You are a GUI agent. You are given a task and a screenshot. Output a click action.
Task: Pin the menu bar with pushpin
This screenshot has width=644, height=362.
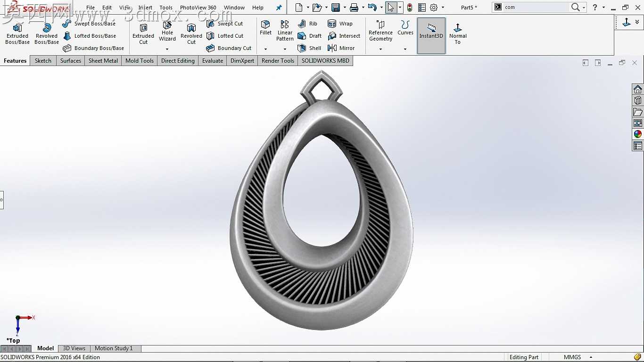(x=279, y=8)
